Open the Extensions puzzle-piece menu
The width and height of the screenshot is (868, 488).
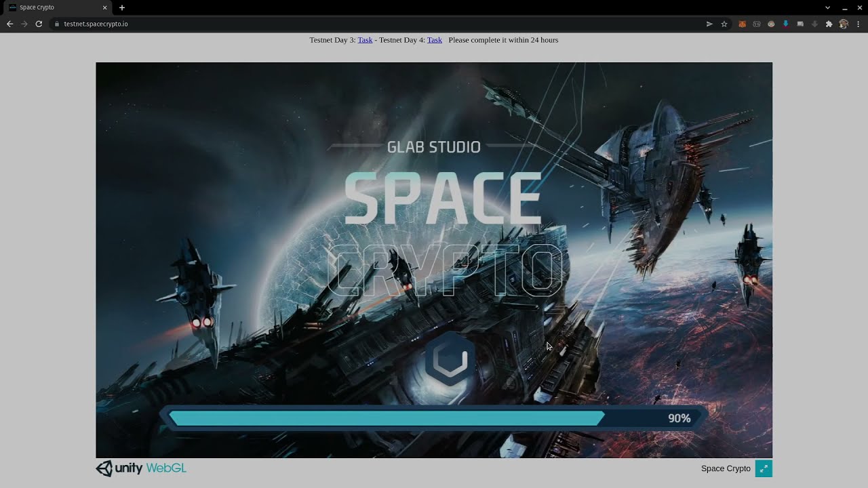tap(829, 24)
